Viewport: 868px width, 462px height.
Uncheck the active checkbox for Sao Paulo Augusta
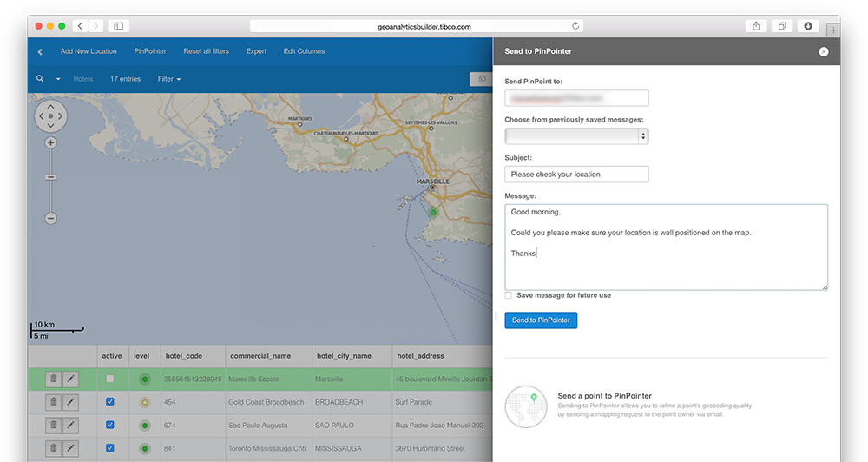110,426
